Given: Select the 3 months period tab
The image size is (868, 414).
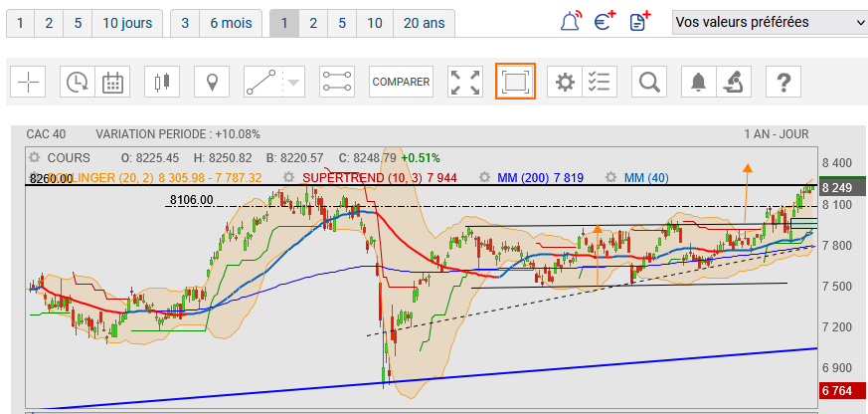Looking at the screenshot, I should [185, 23].
